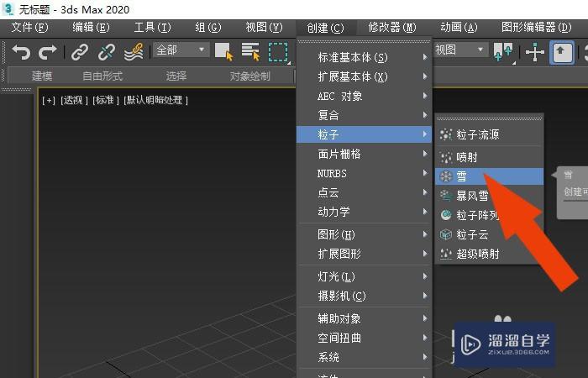Click the [透视] viewport view label
This screenshot has height=378, width=588.
click(74, 100)
